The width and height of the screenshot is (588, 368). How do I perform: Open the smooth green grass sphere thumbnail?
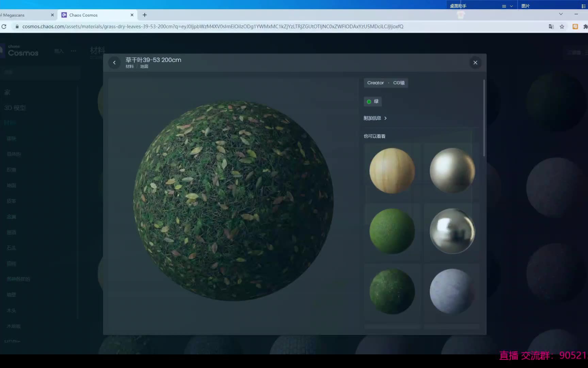tap(392, 231)
